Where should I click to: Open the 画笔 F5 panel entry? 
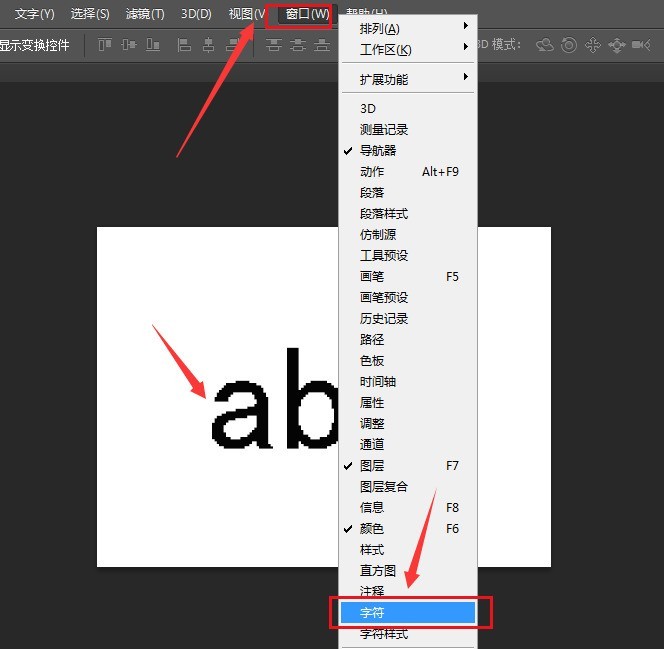point(408,276)
